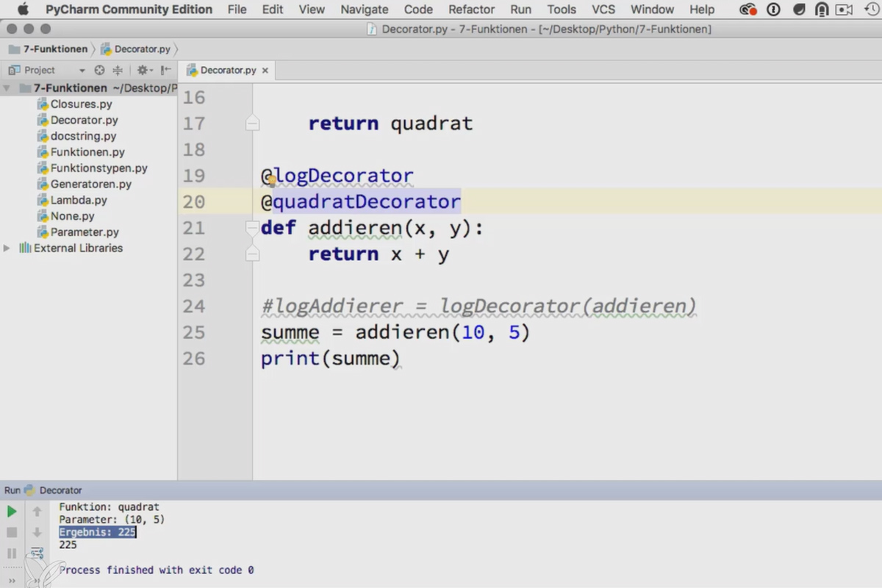The image size is (882, 588).
Task: Open the Refactor menu
Action: [x=471, y=10]
